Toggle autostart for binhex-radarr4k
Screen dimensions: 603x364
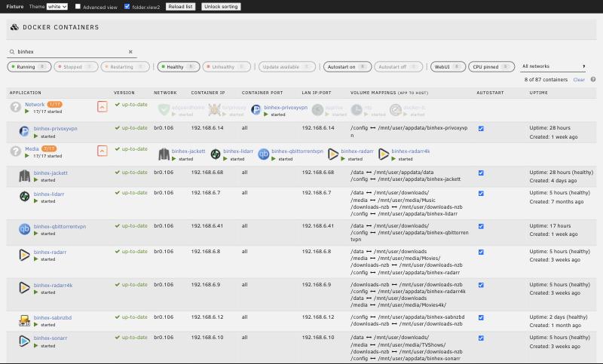[x=481, y=285]
